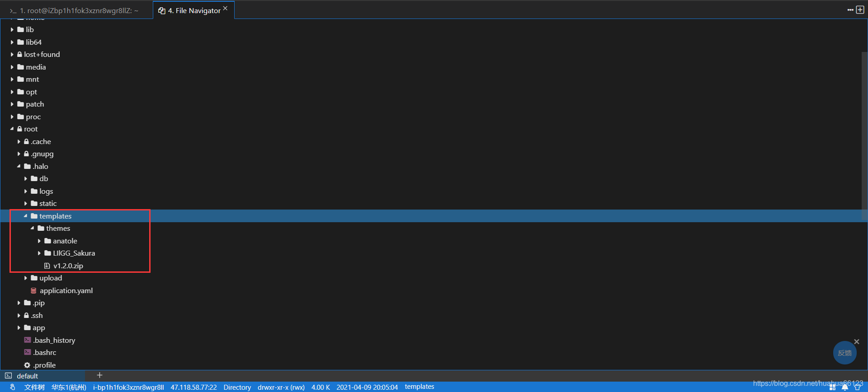Click the 文件树 status bar item

pos(34,387)
